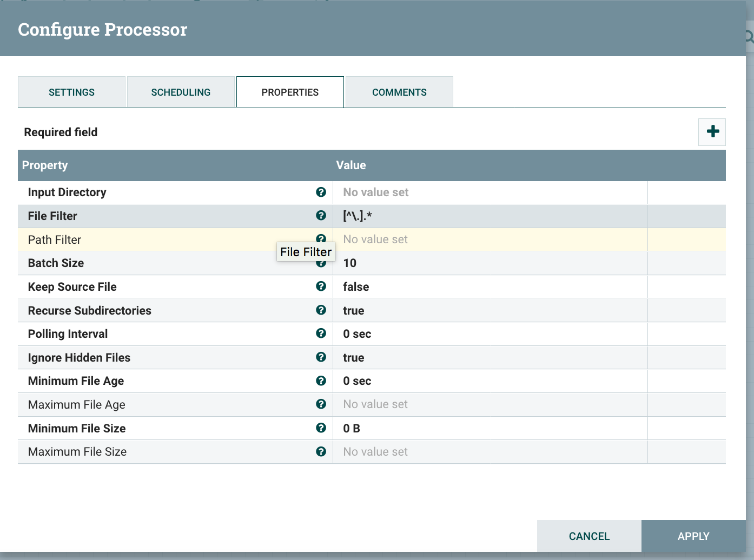754x560 pixels.
Task: Click the Ignore Hidden Files help icon
Action: pyautogui.click(x=321, y=357)
